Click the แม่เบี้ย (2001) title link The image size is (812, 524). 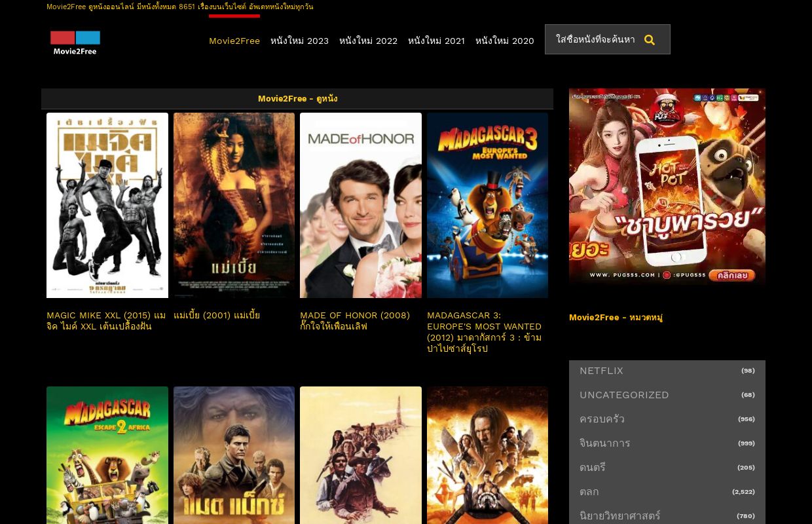[x=217, y=315]
